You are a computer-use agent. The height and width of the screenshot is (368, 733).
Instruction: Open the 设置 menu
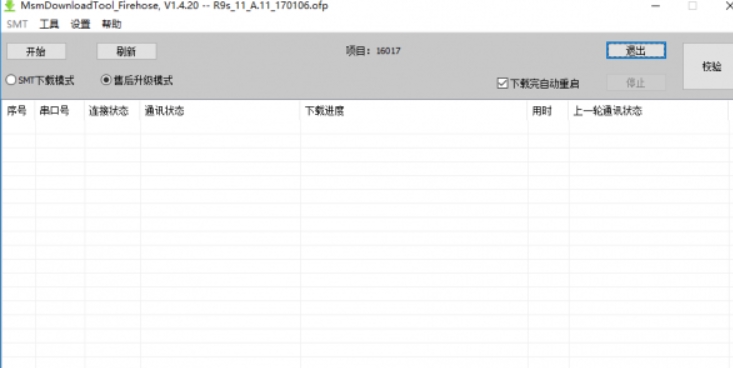(80, 24)
